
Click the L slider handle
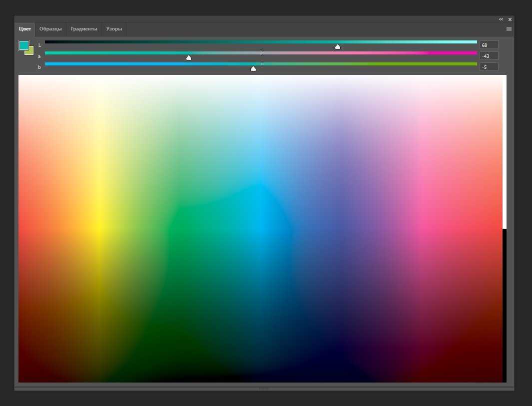tap(338, 47)
